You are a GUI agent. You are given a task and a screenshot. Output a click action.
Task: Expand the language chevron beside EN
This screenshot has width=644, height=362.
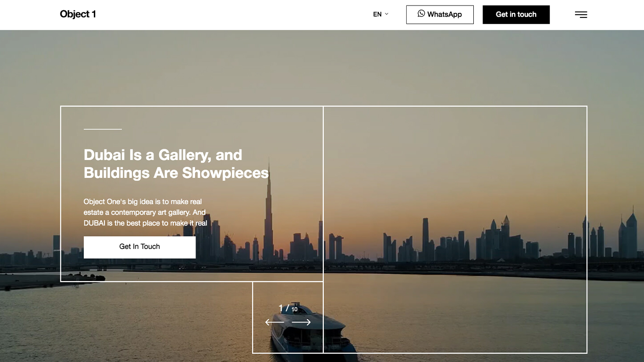point(386,14)
